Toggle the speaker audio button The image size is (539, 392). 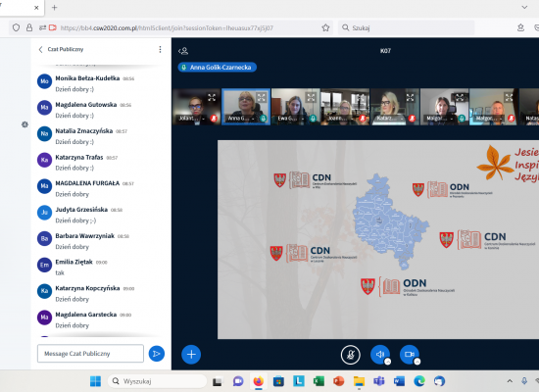pos(380,355)
